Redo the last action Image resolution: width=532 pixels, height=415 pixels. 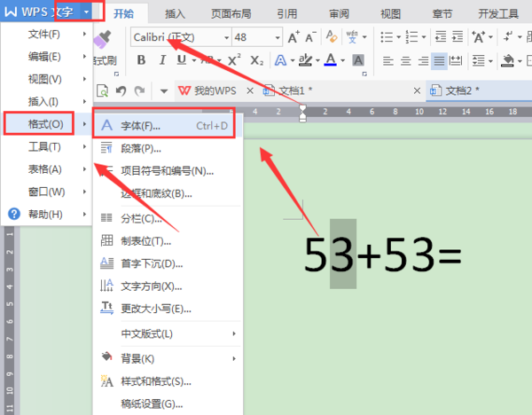point(139,91)
